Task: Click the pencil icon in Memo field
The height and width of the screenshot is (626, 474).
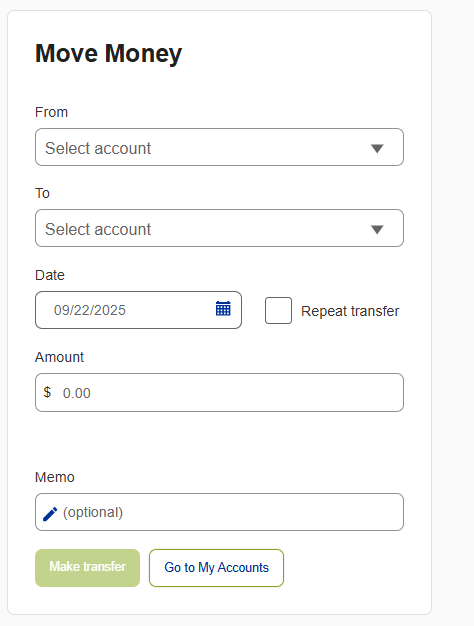Action: pyautogui.click(x=50, y=513)
